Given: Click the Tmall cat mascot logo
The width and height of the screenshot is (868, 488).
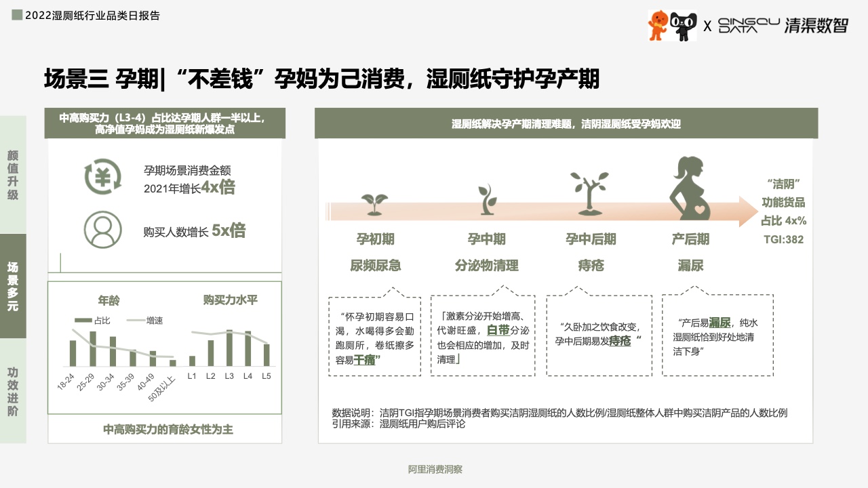Looking at the screenshot, I should click(683, 26).
